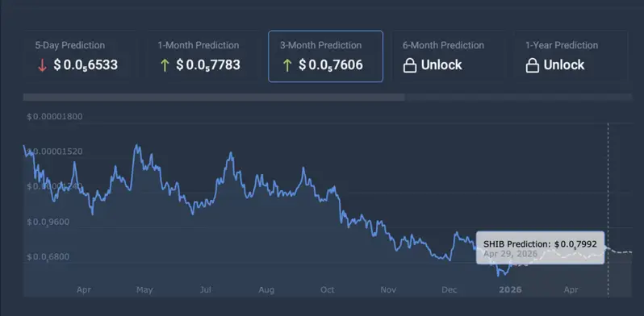Click the Apr 29, 2026 date in tooltip
Image resolution: width=644 pixels, height=316 pixels.
click(x=510, y=254)
